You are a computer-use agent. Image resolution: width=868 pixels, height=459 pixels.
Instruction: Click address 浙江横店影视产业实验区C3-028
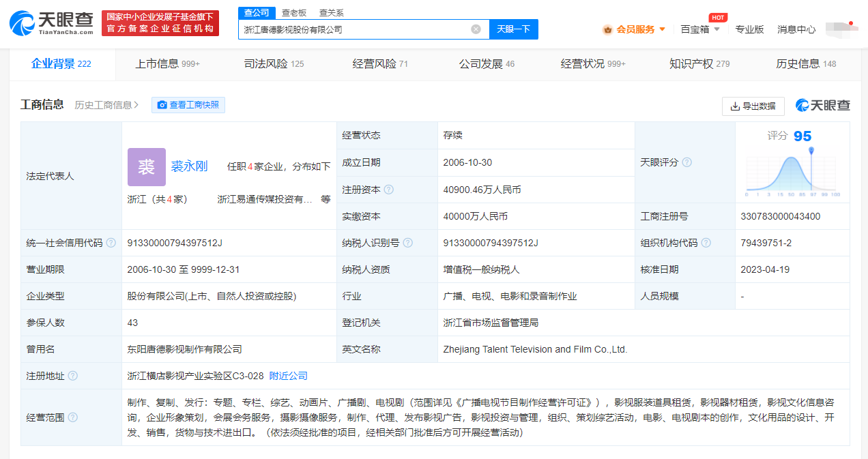[x=195, y=376]
